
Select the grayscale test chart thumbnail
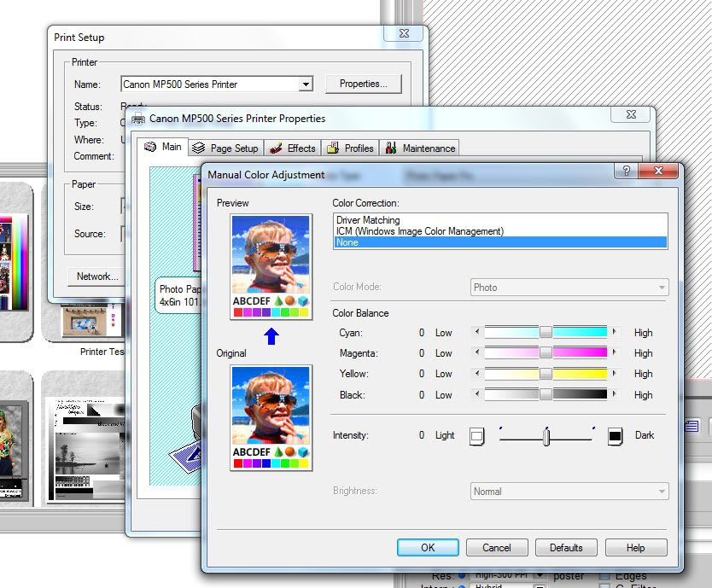pyautogui.click(x=85, y=450)
